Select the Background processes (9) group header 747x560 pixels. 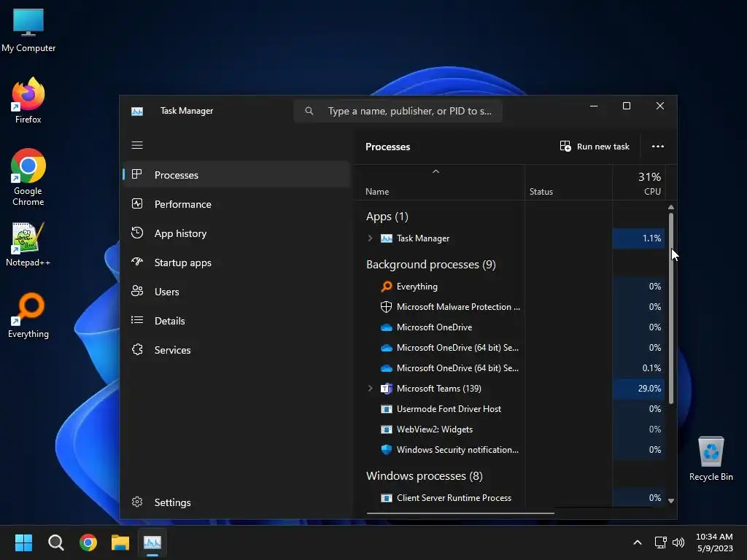coord(430,264)
